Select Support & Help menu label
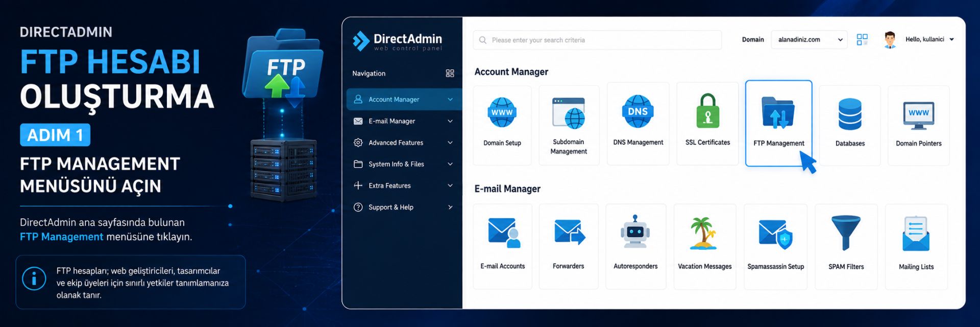 pyautogui.click(x=391, y=207)
